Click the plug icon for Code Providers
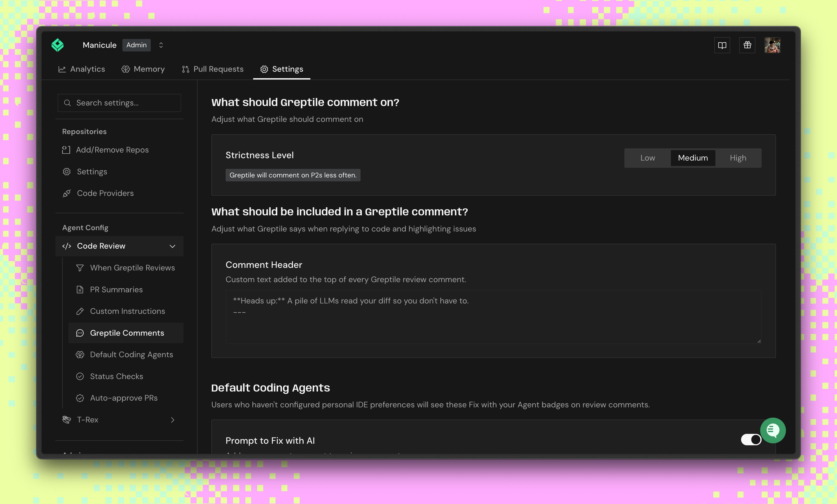This screenshot has height=504, width=837. point(67,193)
